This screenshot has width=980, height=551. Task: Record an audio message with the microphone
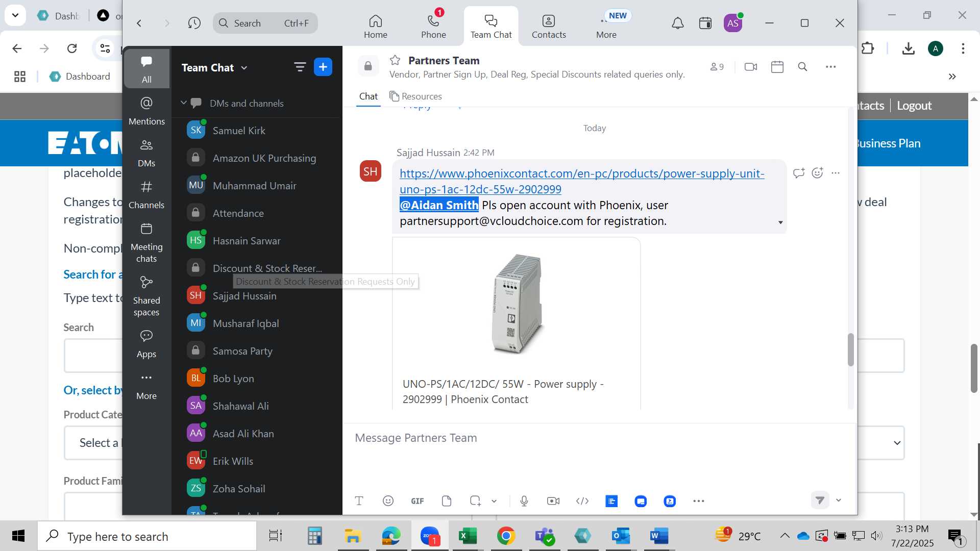click(x=524, y=501)
